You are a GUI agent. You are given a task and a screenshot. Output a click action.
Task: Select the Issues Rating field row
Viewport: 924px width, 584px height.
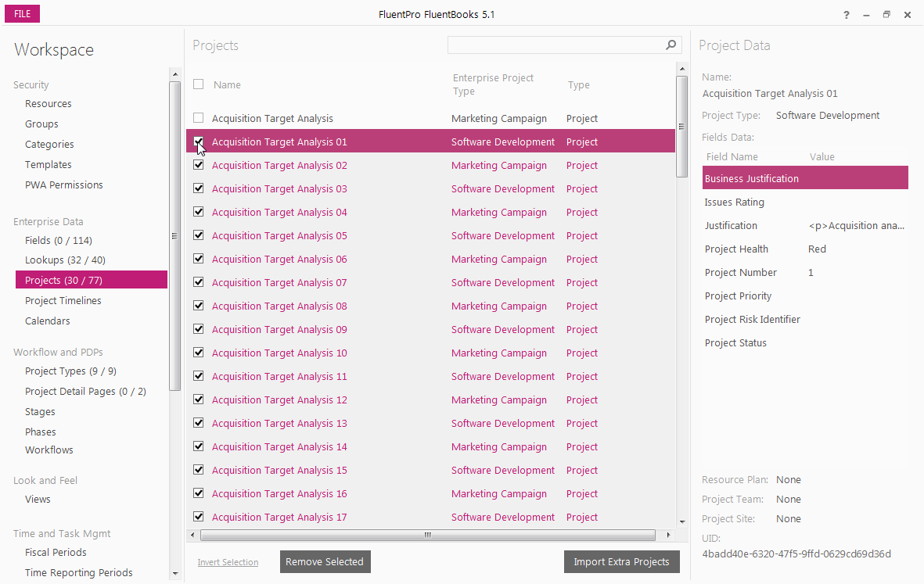click(x=805, y=202)
